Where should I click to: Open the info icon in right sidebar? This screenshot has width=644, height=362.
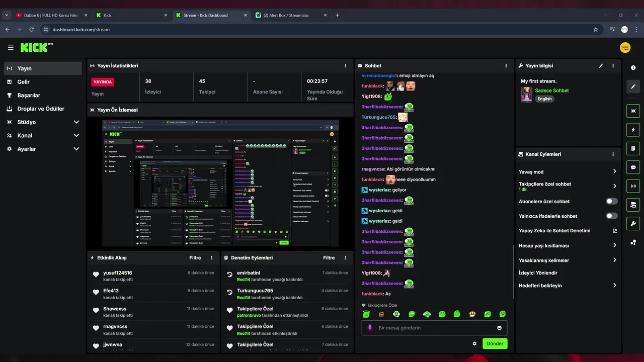[x=633, y=68]
